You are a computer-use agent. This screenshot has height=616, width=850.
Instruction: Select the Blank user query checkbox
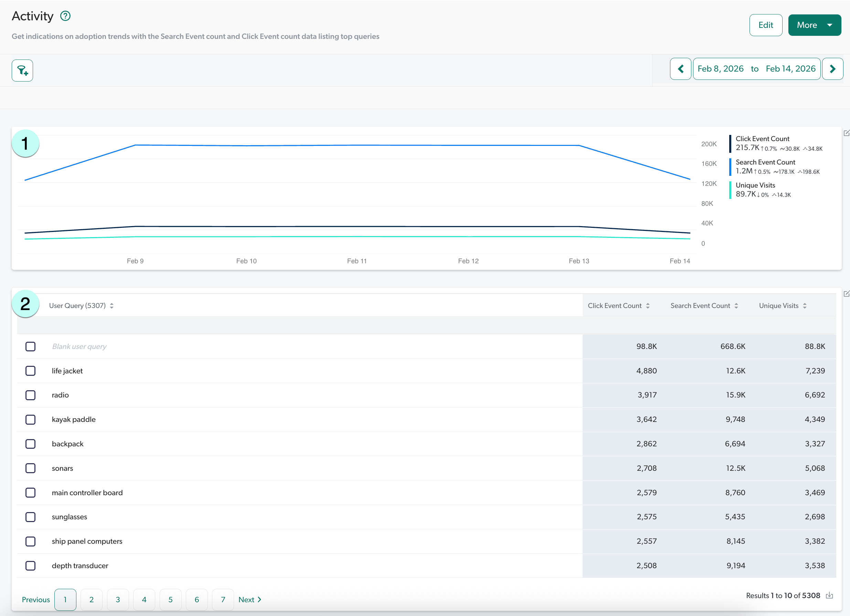[x=30, y=346]
